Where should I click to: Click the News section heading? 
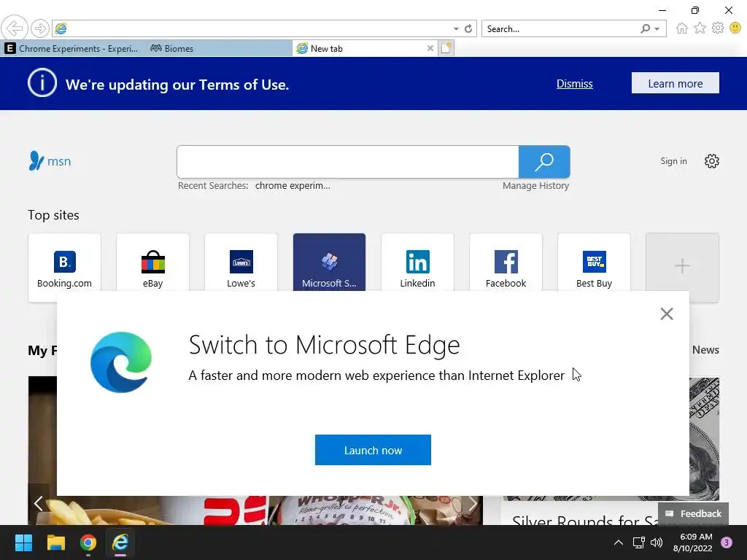click(x=705, y=350)
